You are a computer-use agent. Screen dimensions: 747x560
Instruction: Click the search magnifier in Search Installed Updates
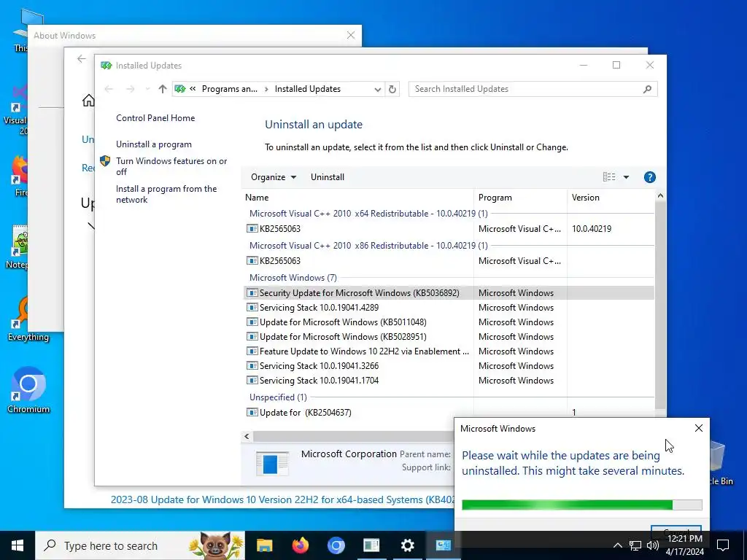tap(647, 89)
